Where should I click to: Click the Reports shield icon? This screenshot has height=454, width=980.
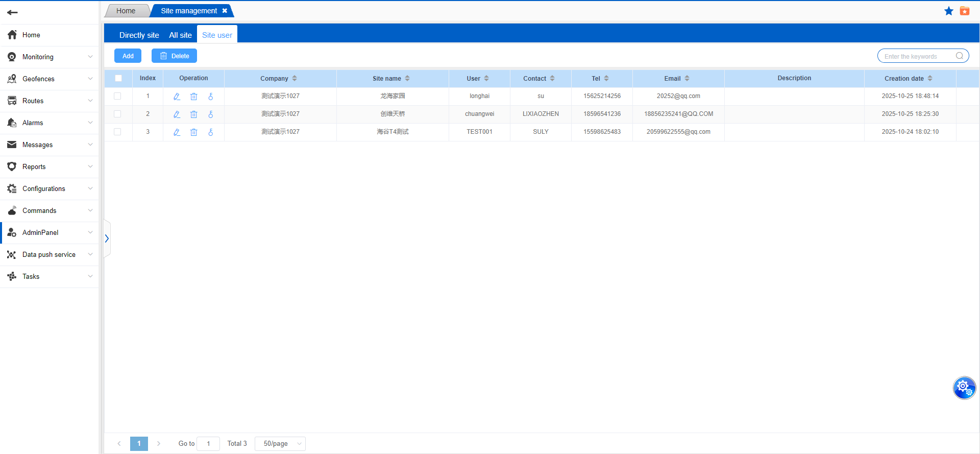[x=12, y=166]
